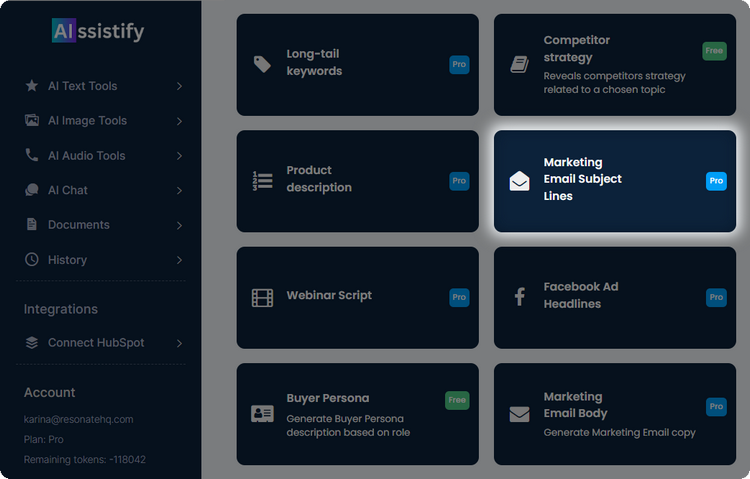Click the numbered list icon on Product description

[262, 181]
